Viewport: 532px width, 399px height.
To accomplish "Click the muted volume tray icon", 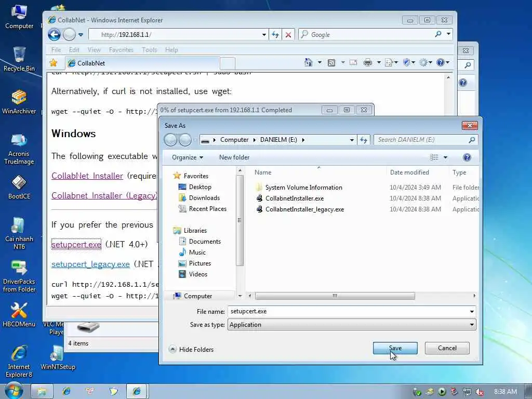I will [x=480, y=392].
